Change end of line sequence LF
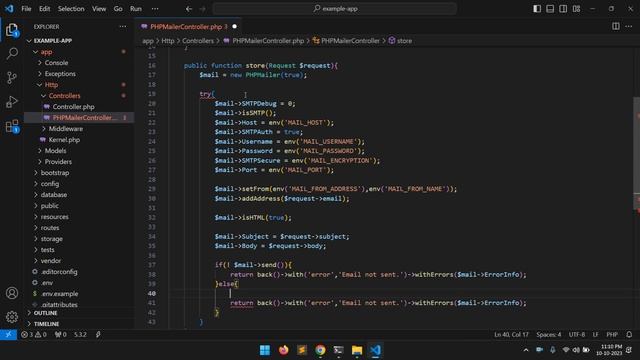 click(x=596, y=335)
